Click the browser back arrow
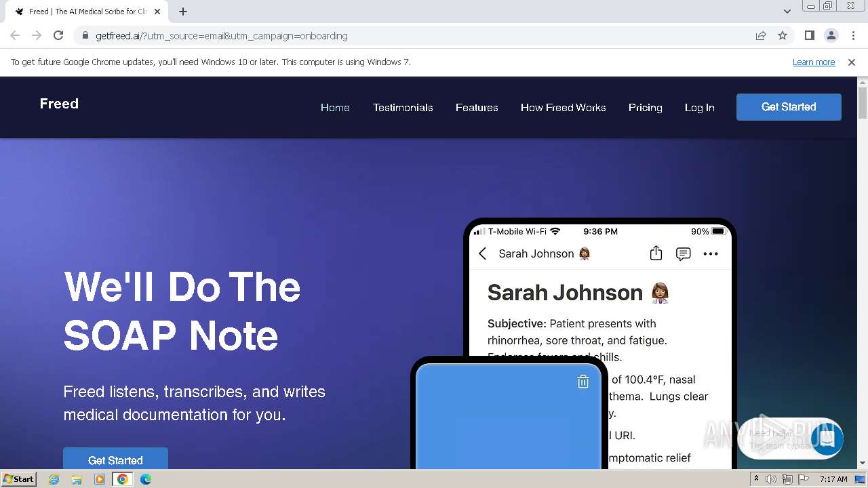Viewport: 868px width, 488px height. [x=15, y=36]
